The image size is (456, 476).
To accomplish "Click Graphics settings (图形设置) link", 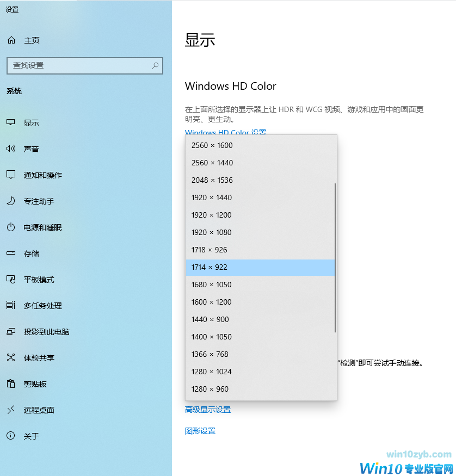I will click(200, 431).
